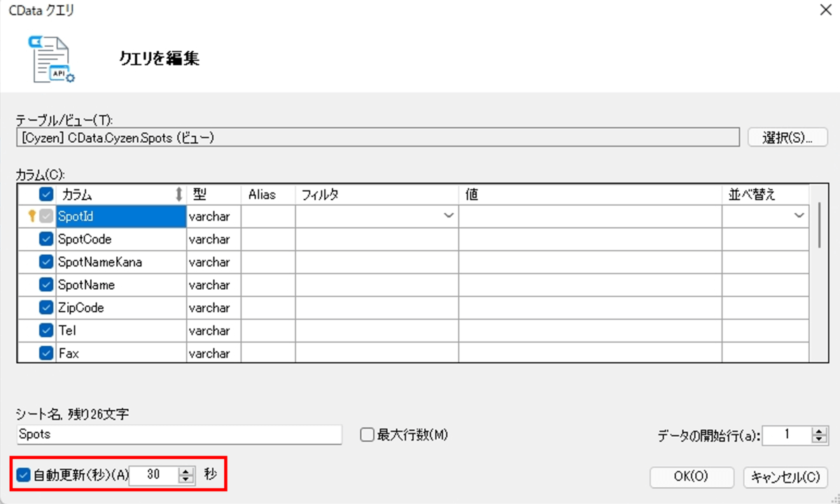The image size is (840, 504).
Task: Enable the 最大行数(M) checkbox
Action: point(367,435)
